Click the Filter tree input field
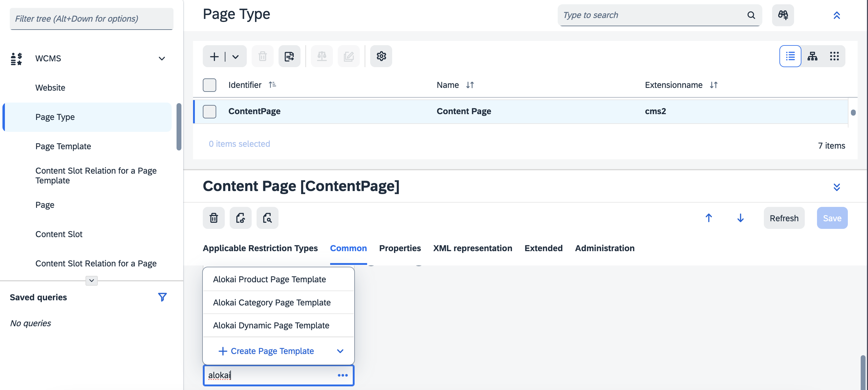 pyautogui.click(x=91, y=19)
